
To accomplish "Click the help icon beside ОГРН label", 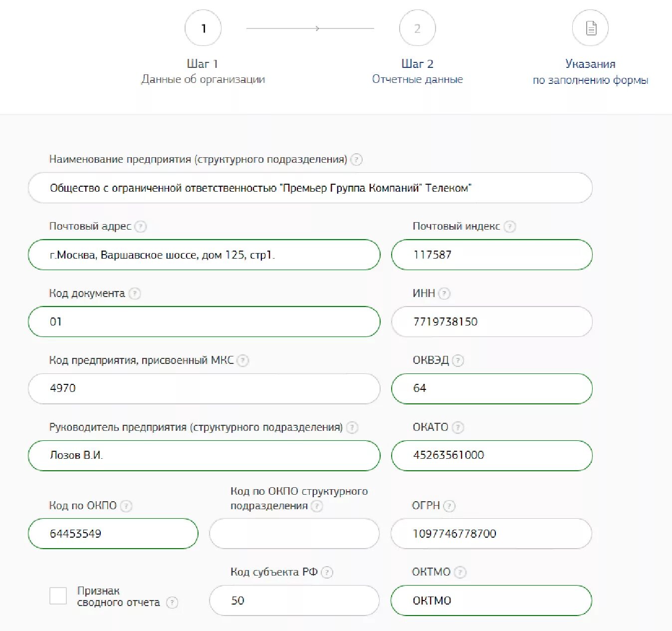I will (449, 506).
